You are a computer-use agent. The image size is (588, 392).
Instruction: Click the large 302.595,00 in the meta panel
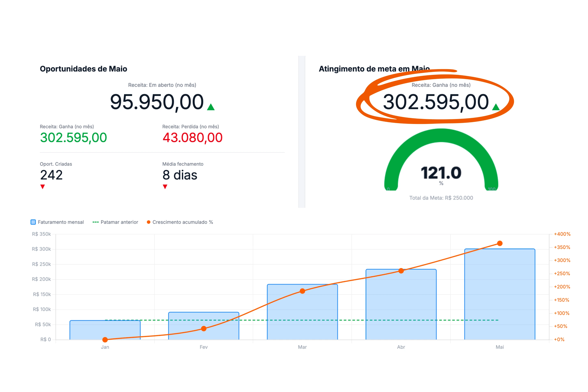pyautogui.click(x=436, y=102)
